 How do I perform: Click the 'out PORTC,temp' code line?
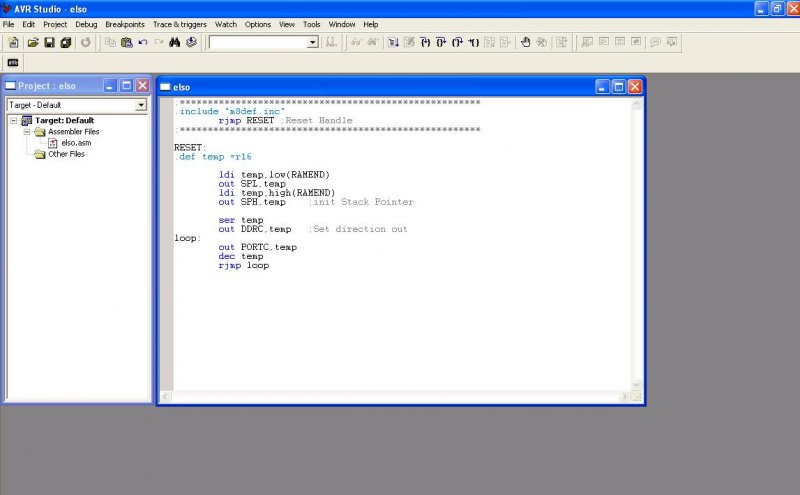pos(258,248)
